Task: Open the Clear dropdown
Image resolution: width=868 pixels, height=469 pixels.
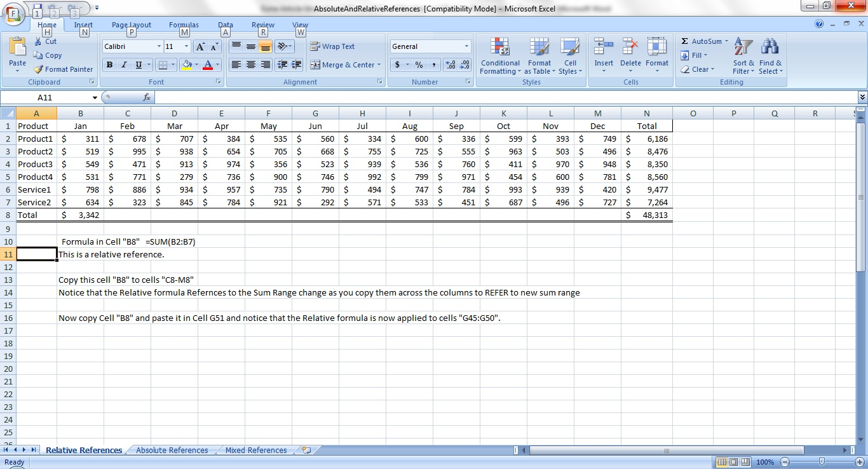Action: click(697, 69)
